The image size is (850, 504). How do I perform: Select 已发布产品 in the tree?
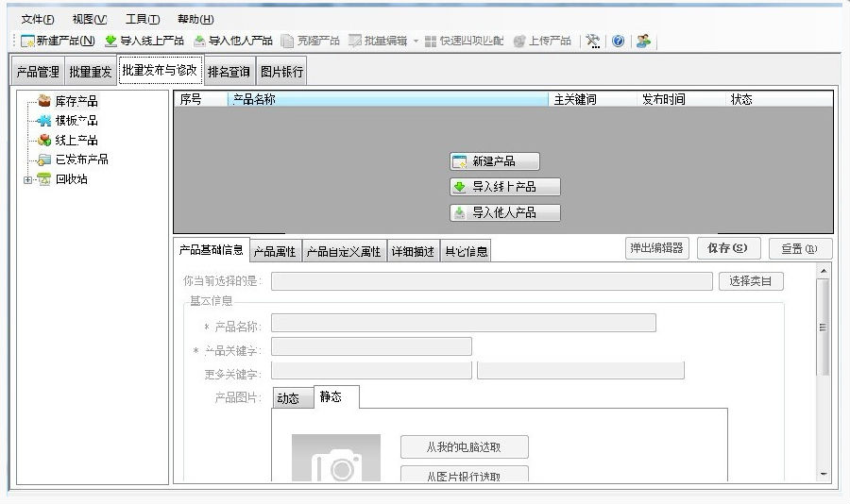[x=82, y=160]
